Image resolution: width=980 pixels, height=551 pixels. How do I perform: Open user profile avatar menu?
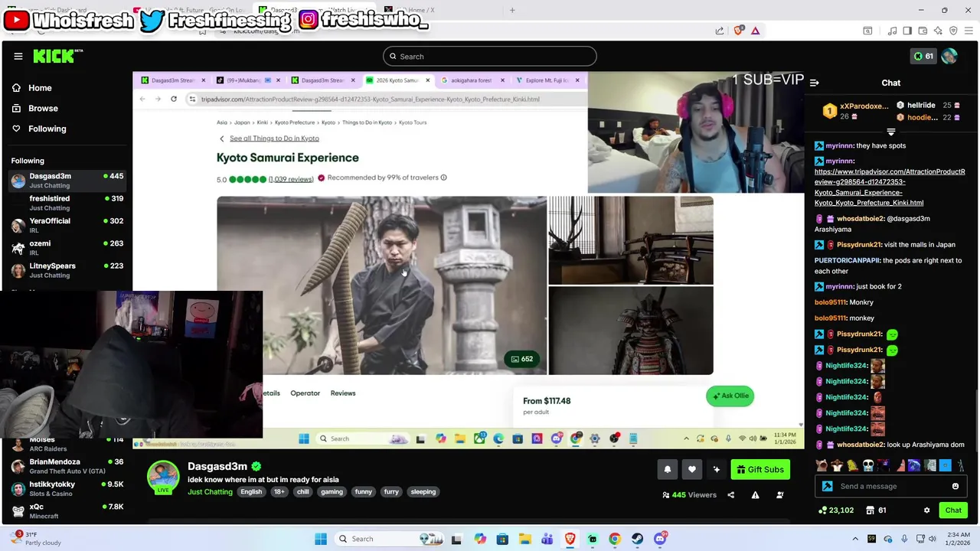pos(949,56)
